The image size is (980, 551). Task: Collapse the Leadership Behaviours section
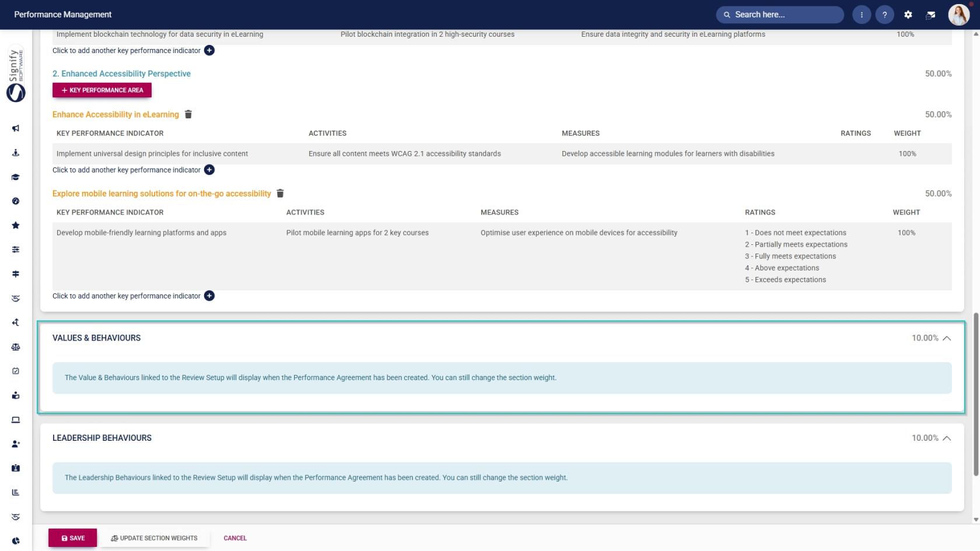(x=947, y=438)
